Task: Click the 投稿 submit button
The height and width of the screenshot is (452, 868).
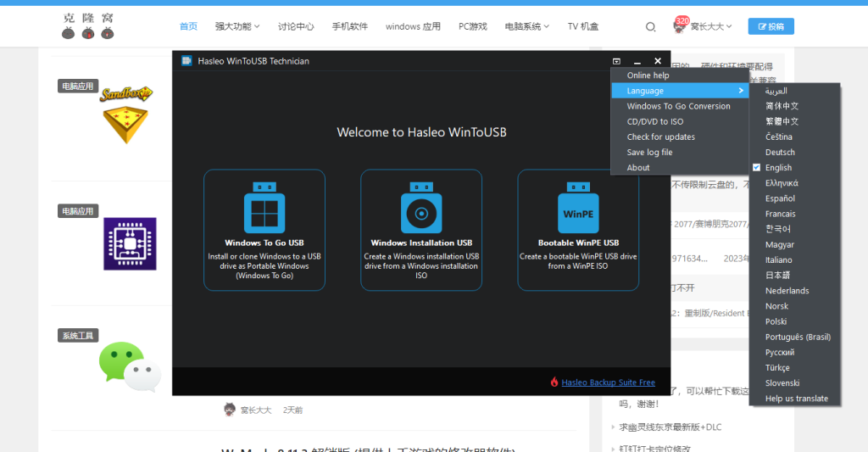Action: 771,26
